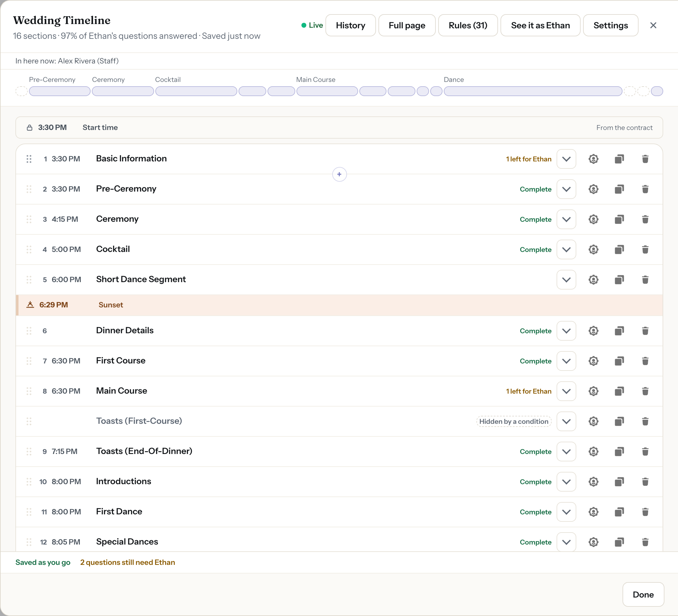Click the Sunset 6:29 PM marker row

pyautogui.click(x=339, y=305)
